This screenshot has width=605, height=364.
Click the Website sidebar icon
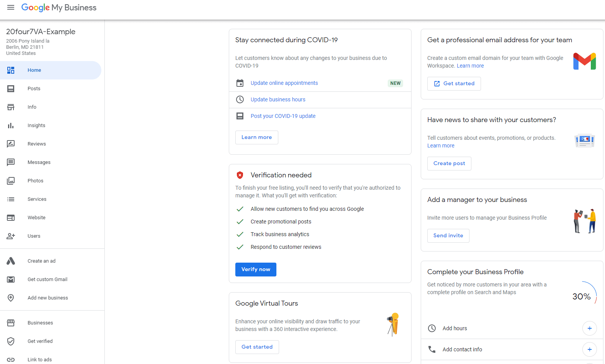[11, 218]
